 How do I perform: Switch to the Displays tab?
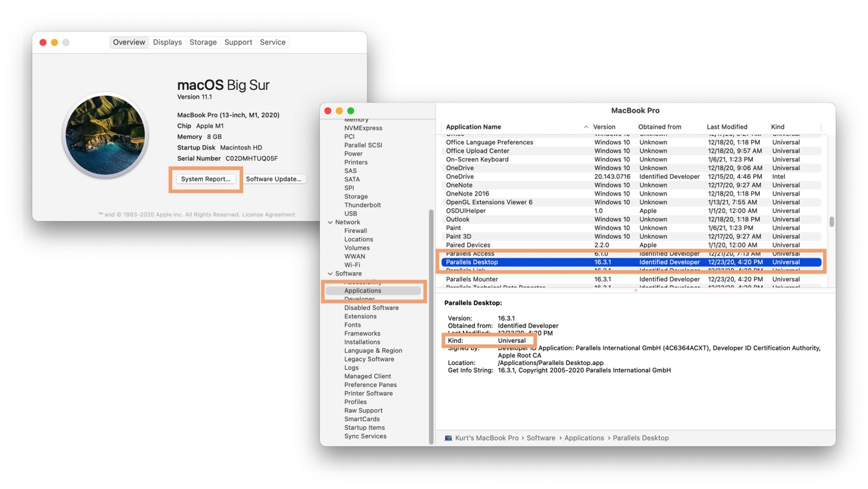(x=167, y=42)
